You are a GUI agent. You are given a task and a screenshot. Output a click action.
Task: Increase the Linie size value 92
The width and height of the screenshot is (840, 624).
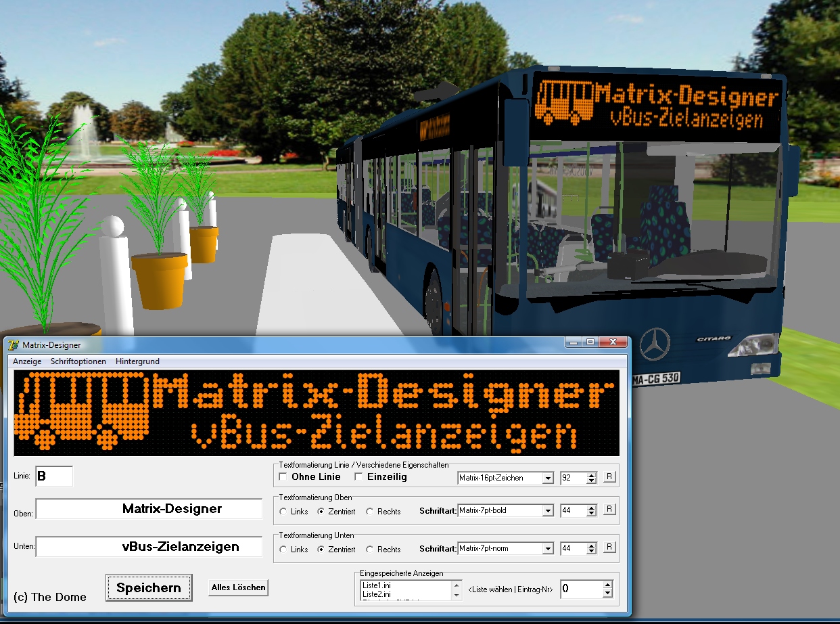tap(592, 476)
